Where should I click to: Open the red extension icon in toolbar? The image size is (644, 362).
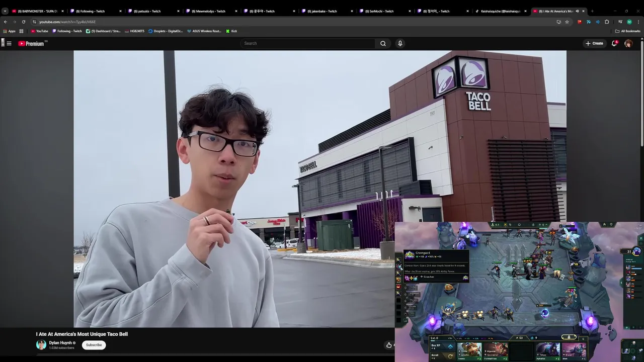point(580,22)
